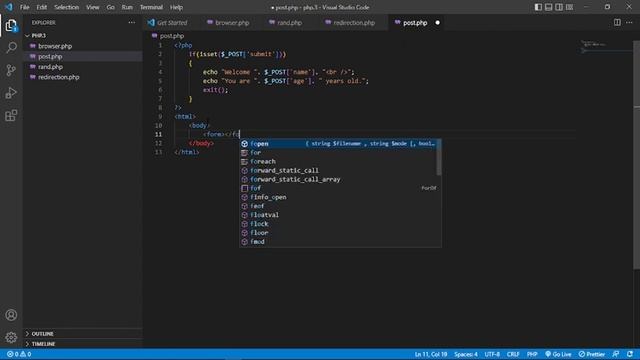Change language mode via PHP

coord(532,354)
